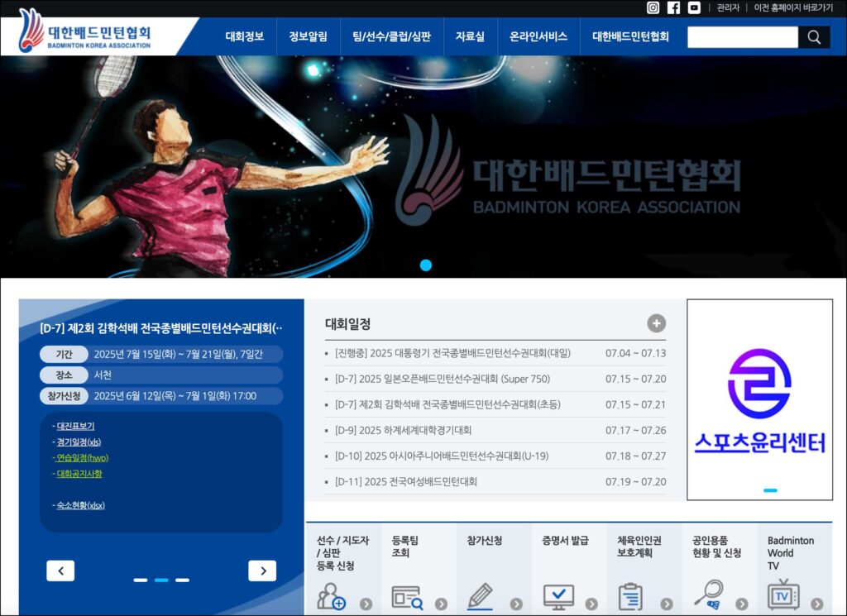This screenshot has width=847, height=616.
Task: Open the 자료실 menu
Action: pyautogui.click(x=470, y=36)
